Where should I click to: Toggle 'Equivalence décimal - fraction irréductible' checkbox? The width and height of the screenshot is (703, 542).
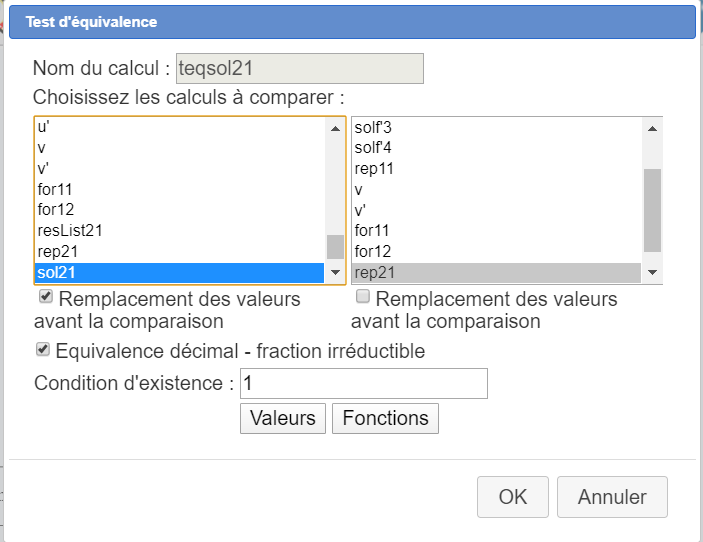pyautogui.click(x=42, y=350)
